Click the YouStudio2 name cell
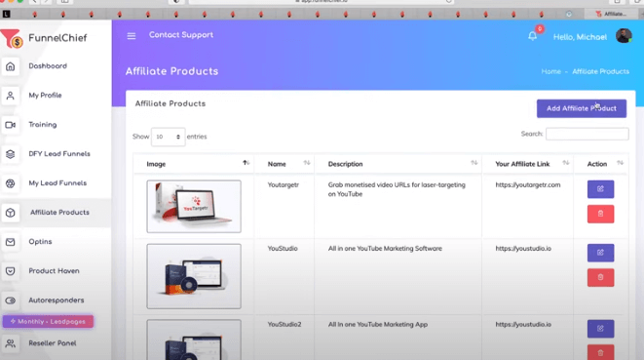644x360 pixels. tap(284, 324)
